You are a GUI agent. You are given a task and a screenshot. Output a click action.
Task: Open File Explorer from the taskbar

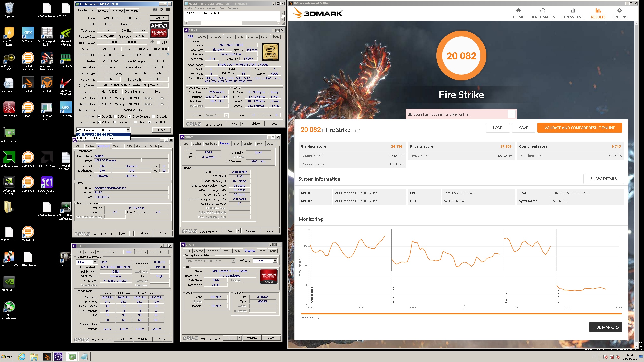(x=34, y=356)
